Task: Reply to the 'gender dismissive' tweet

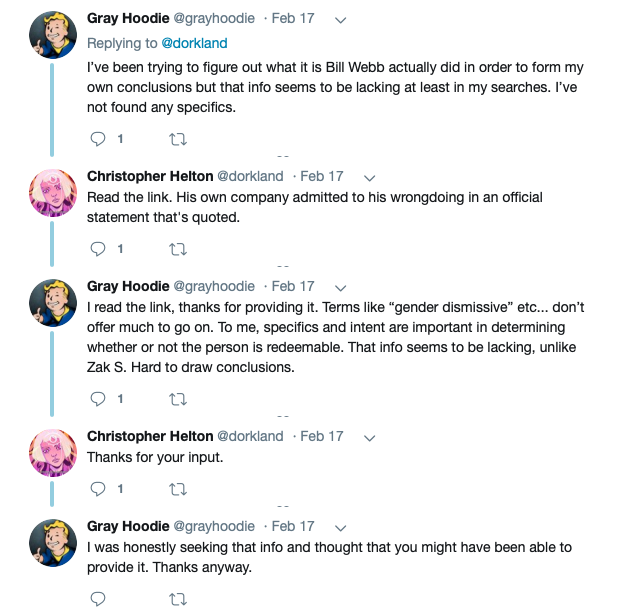Action: coord(98,399)
